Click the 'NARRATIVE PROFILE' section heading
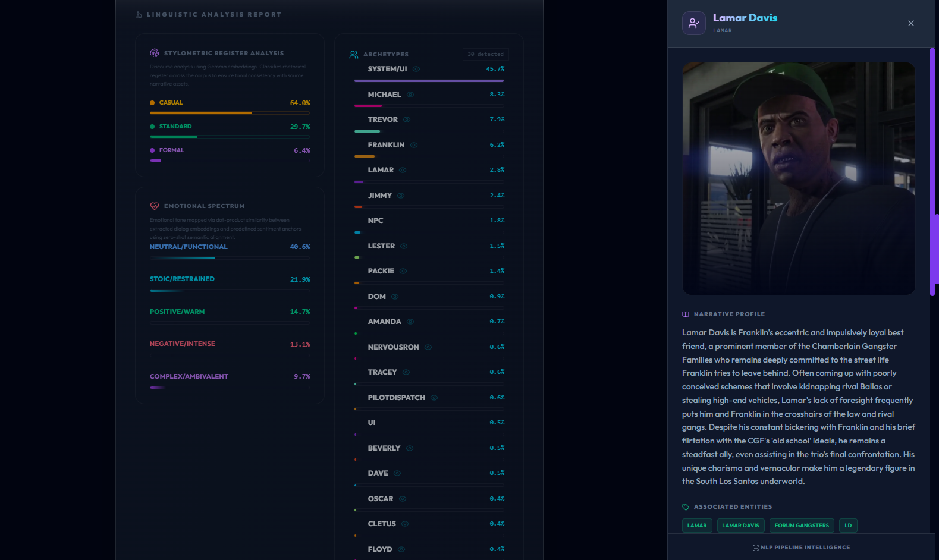This screenshot has width=939, height=560. 729,314
